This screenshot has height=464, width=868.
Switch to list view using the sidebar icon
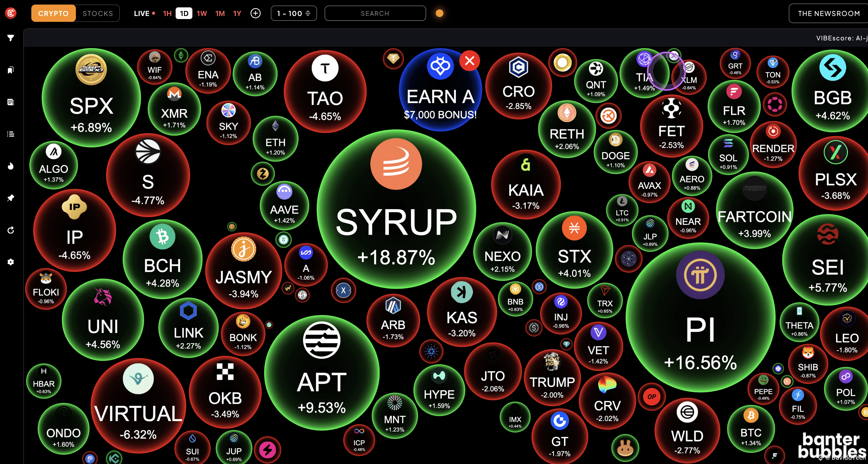[x=11, y=134]
